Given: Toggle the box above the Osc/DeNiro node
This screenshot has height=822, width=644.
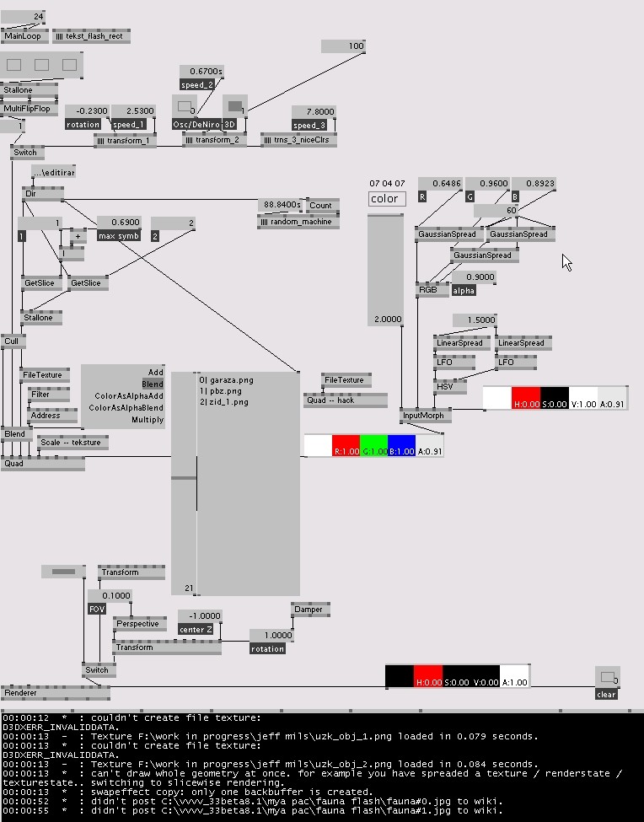Looking at the screenshot, I should pos(184,106).
